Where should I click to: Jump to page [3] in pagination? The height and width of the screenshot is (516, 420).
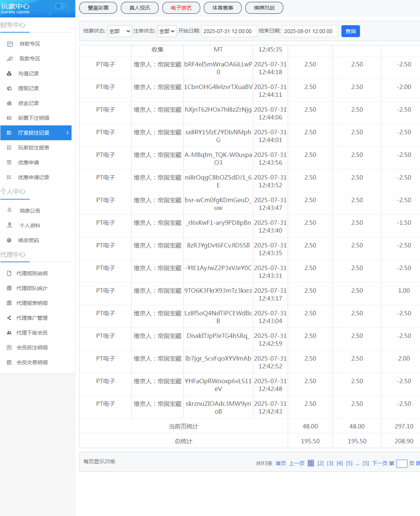pos(330,463)
